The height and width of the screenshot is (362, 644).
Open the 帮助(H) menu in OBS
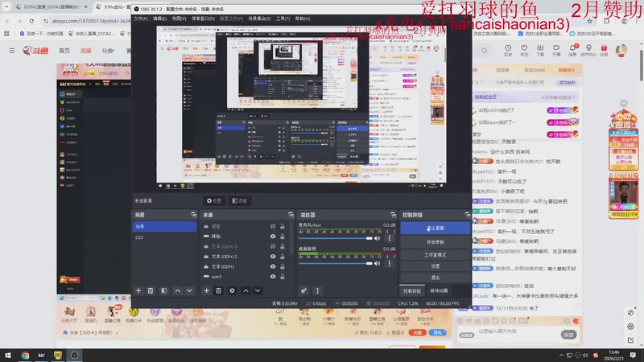[x=303, y=19]
